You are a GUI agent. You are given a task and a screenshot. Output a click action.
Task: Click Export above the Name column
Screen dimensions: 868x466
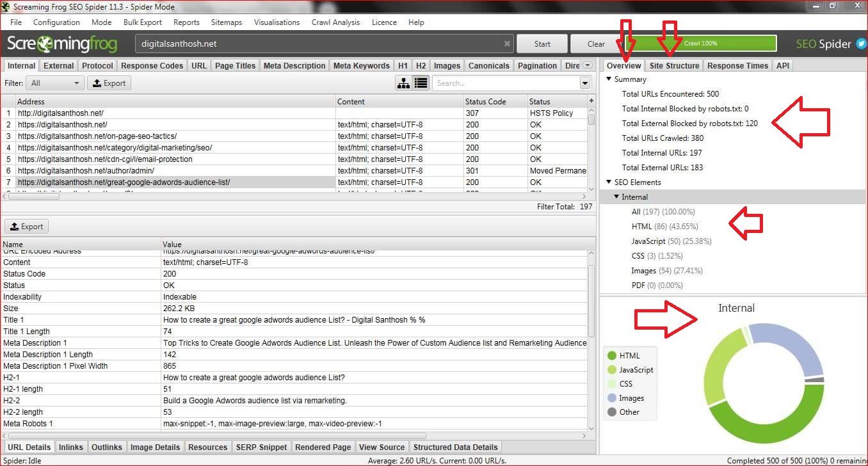26,227
